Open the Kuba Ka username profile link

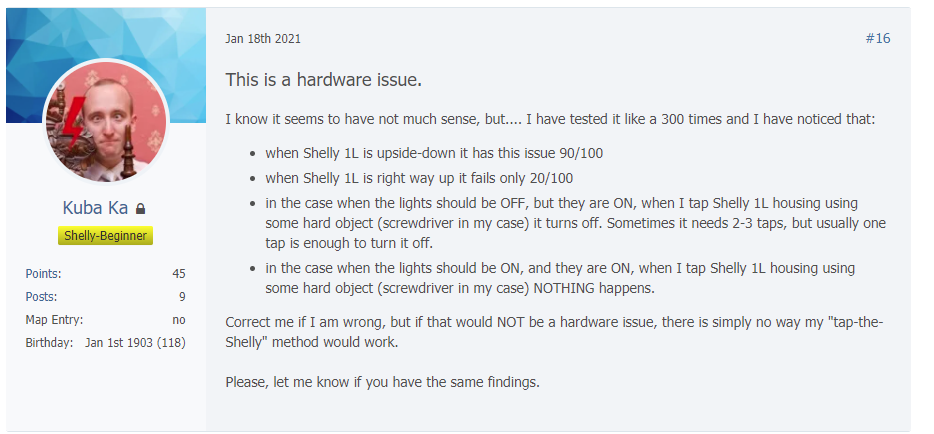95,207
